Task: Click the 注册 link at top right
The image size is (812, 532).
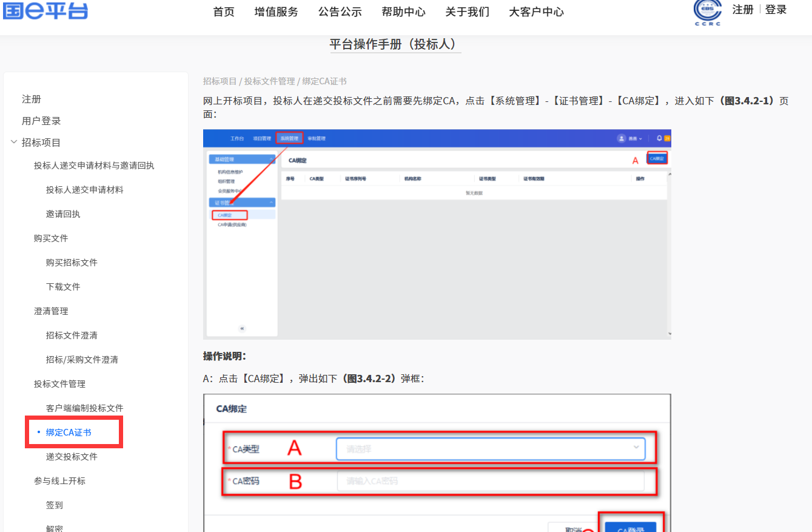Action: point(742,10)
